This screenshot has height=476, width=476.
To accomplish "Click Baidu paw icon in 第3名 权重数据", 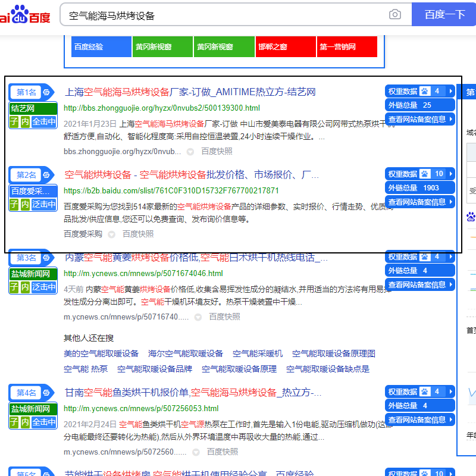I will [425, 257].
